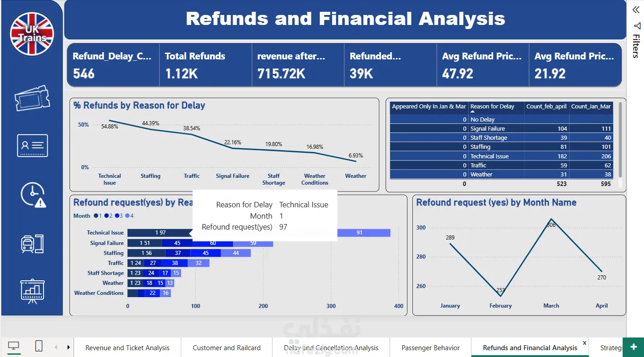Click the delay reason table scrollbar
The width and height of the screenshot is (644, 357).
click(620, 140)
